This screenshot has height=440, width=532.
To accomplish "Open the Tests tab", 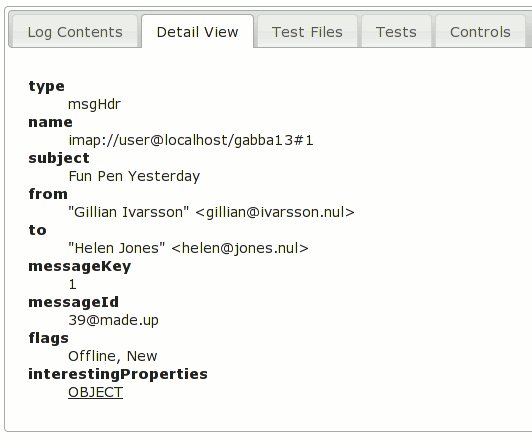I will (x=396, y=32).
